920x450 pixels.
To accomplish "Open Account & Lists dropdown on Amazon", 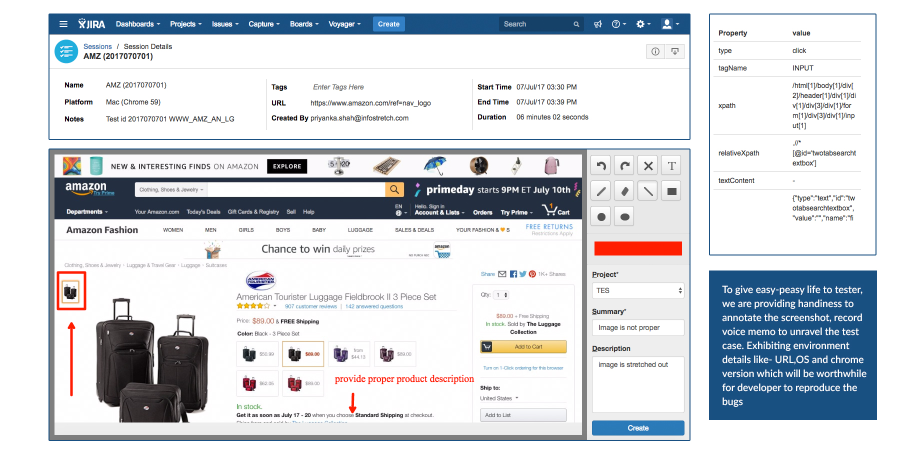I will 439,212.
